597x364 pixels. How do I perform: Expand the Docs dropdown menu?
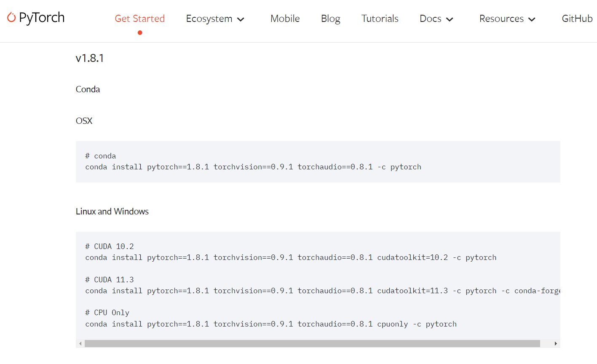tap(436, 19)
